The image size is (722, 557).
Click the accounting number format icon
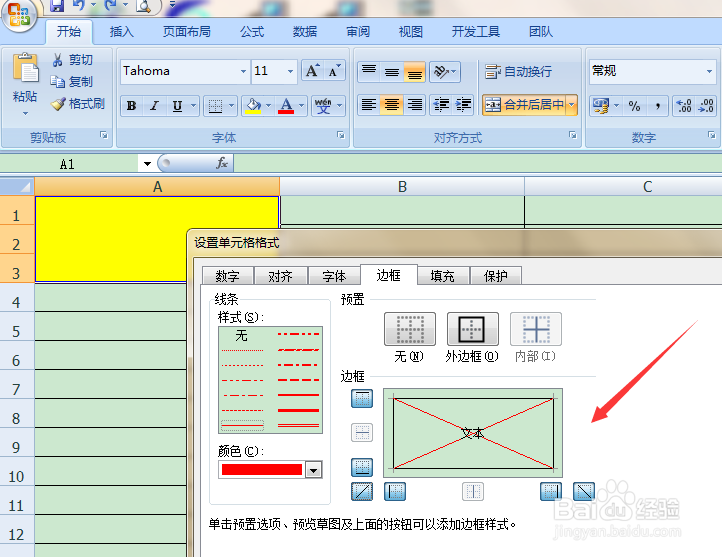[601, 106]
